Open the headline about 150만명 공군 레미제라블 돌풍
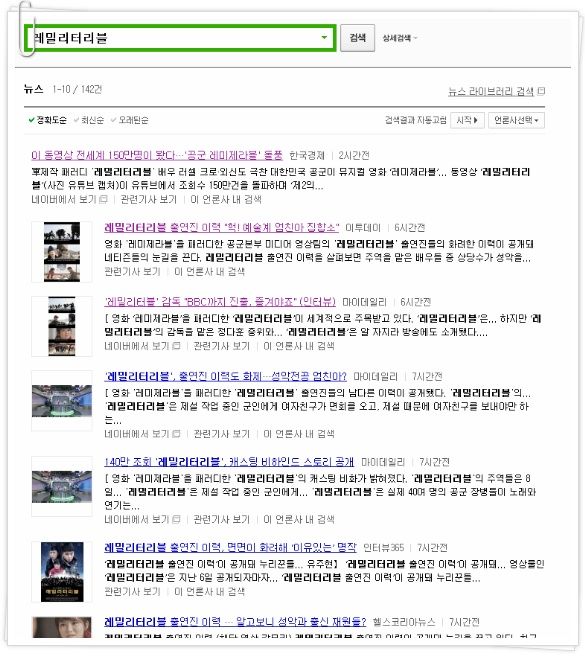This screenshot has height=656, width=585. [x=157, y=156]
